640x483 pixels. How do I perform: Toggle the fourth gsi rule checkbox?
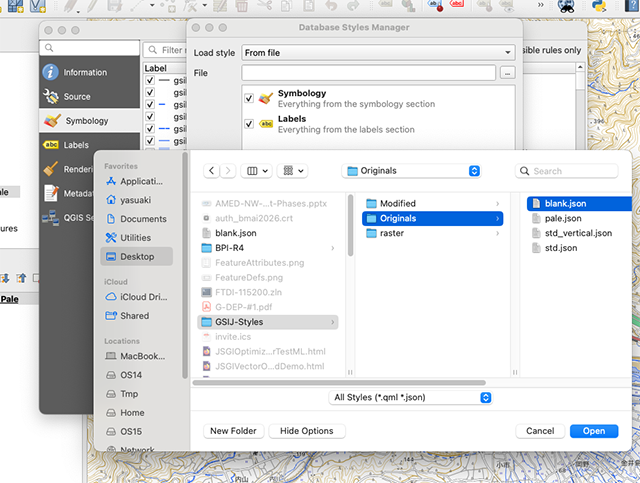tap(150, 116)
